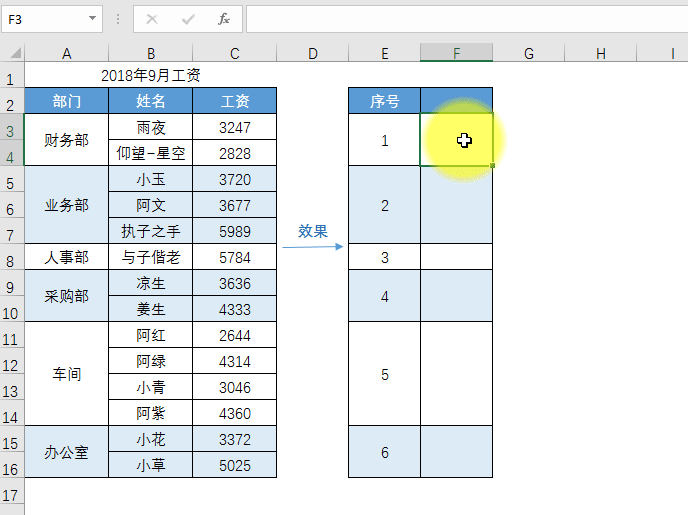This screenshot has width=688, height=515.
Task: Select merged cell 办公室
Action: [x=67, y=452]
